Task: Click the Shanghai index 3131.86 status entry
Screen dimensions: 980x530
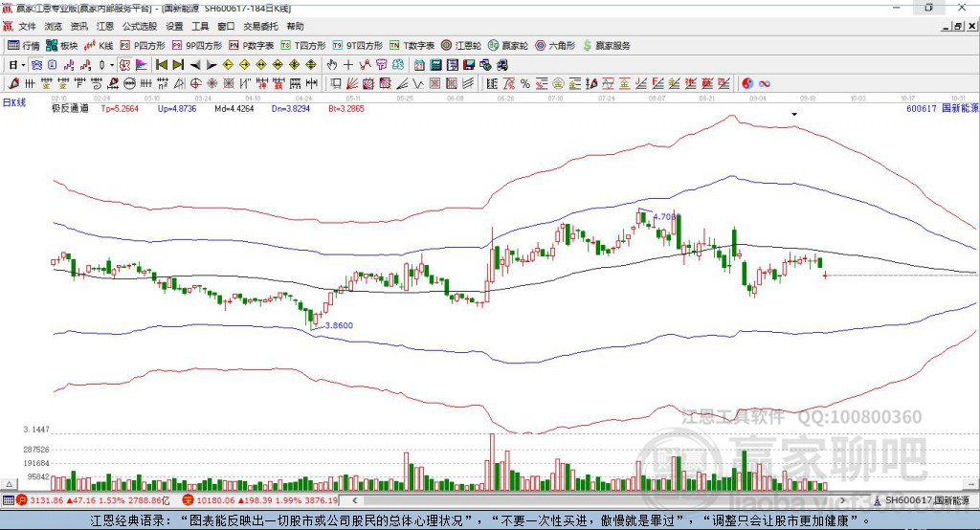Action: pos(93,500)
